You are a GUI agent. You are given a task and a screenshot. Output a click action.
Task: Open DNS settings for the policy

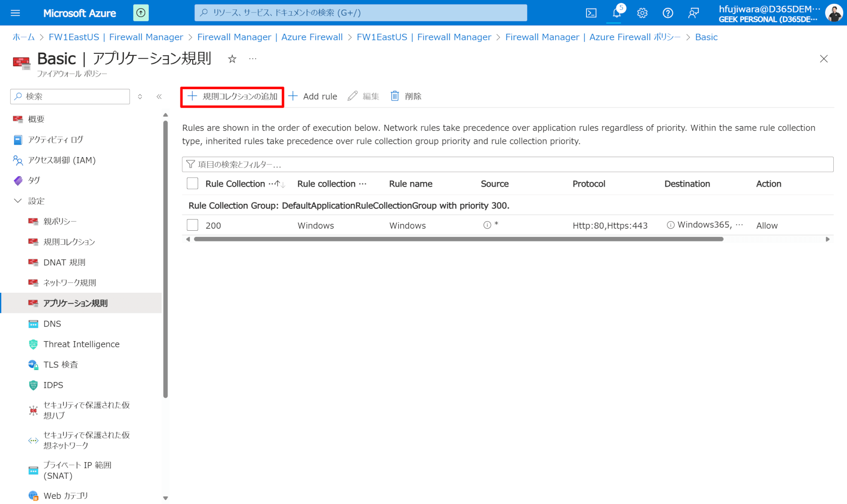(52, 323)
